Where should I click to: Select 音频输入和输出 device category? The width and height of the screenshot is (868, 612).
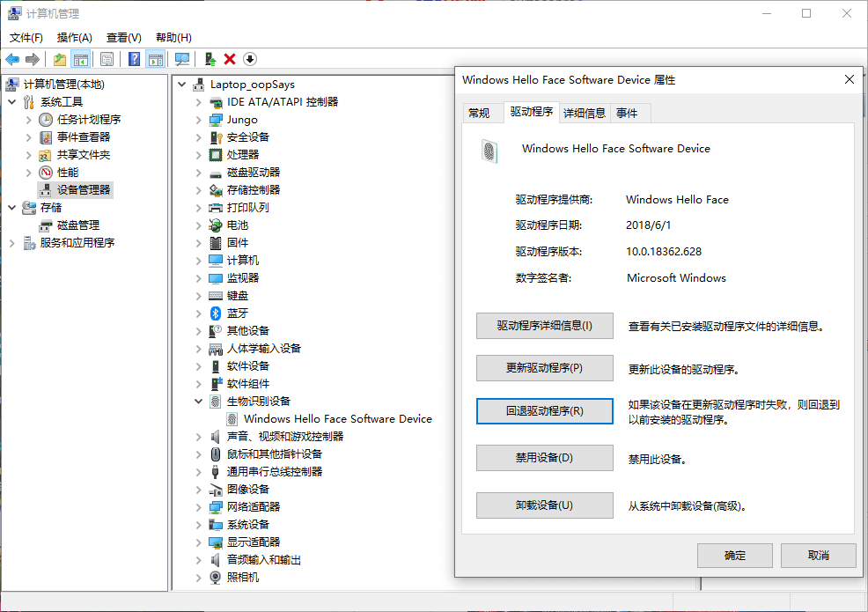click(x=256, y=560)
